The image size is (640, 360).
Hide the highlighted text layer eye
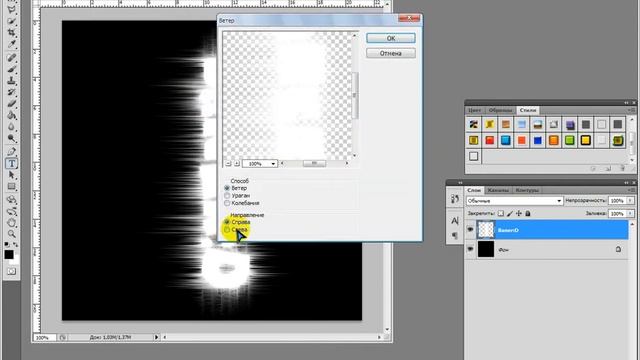point(470,230)
